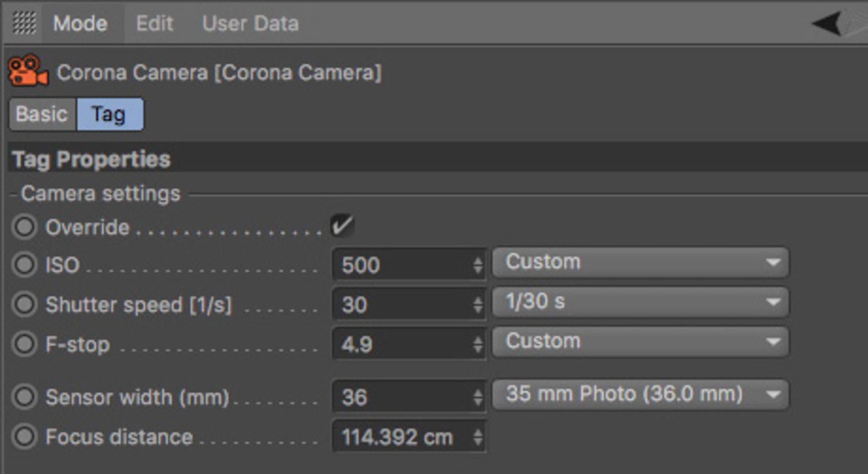Open the 35 mm Photo sensor dropdown

641,394
